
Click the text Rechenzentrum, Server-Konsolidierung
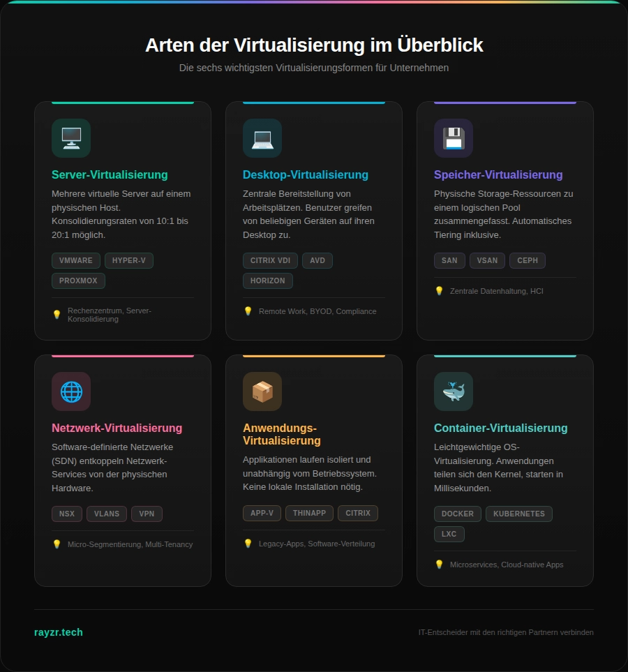click(110, 315)
